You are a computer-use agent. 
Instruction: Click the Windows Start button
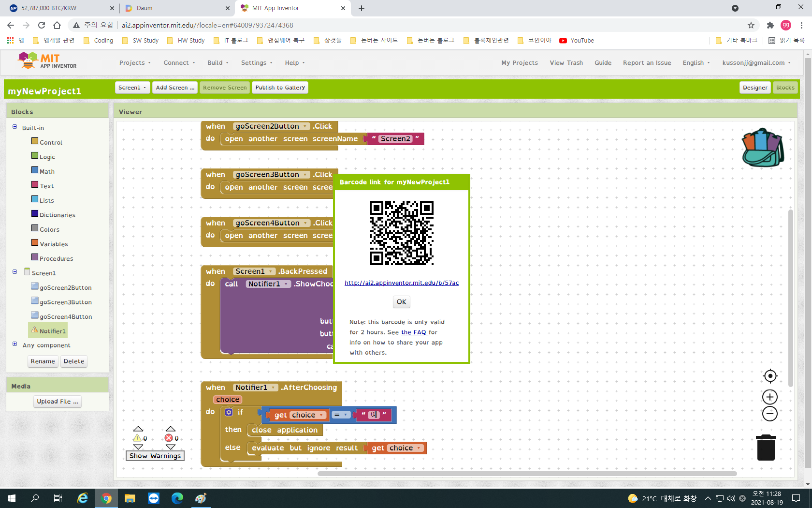click(x=12, y=498)
